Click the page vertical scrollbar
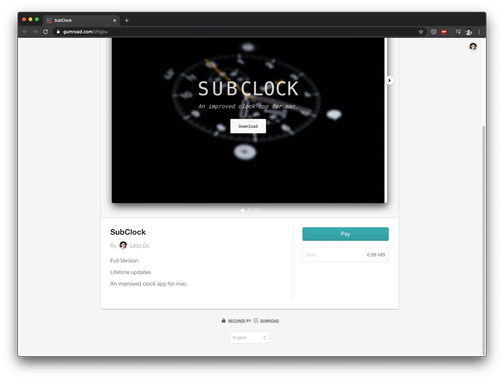This screenshot has height=380, width=504. coord(483,240)
